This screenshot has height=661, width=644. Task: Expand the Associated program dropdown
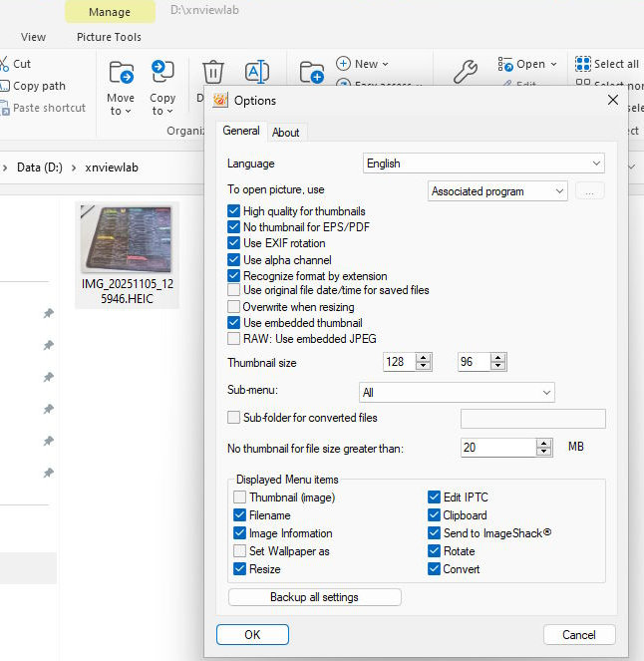[x=497, y=191]
